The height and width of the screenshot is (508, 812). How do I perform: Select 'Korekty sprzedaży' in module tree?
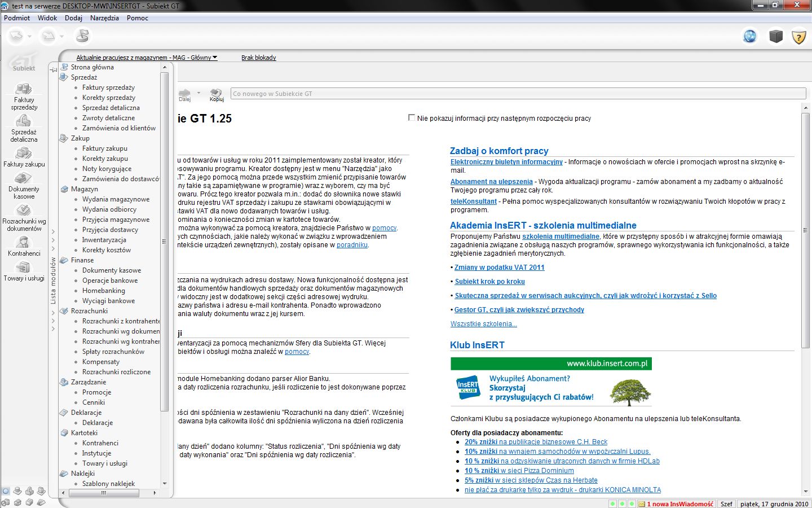click(109, 98)
